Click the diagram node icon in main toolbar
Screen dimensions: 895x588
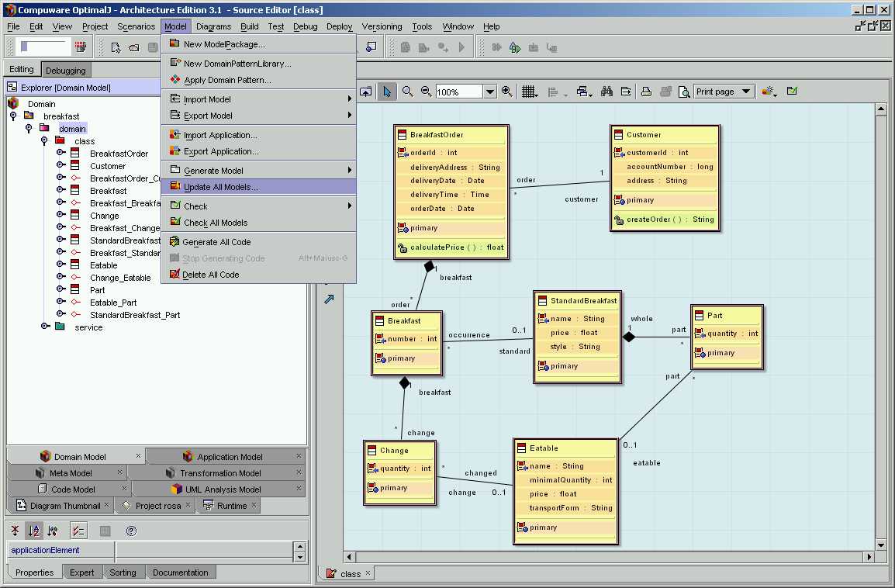pos(371,47)
